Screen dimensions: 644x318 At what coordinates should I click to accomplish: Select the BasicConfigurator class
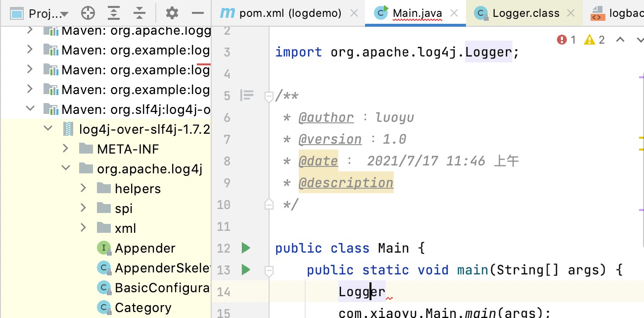pos(163,288)
